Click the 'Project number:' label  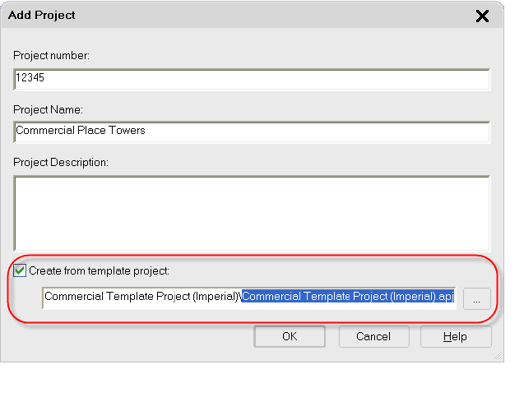(x=51, y=56)
